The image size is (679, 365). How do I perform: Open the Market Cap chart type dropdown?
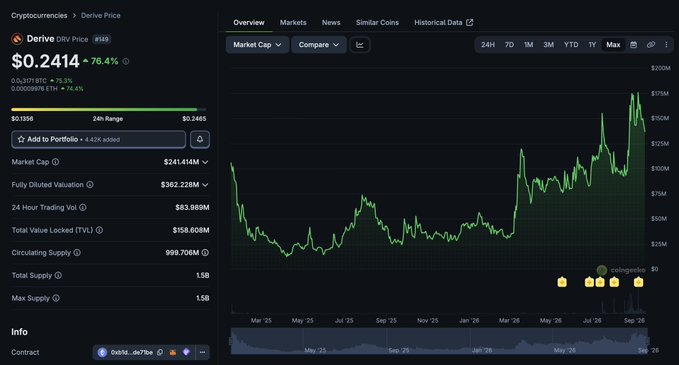point(257,45)
